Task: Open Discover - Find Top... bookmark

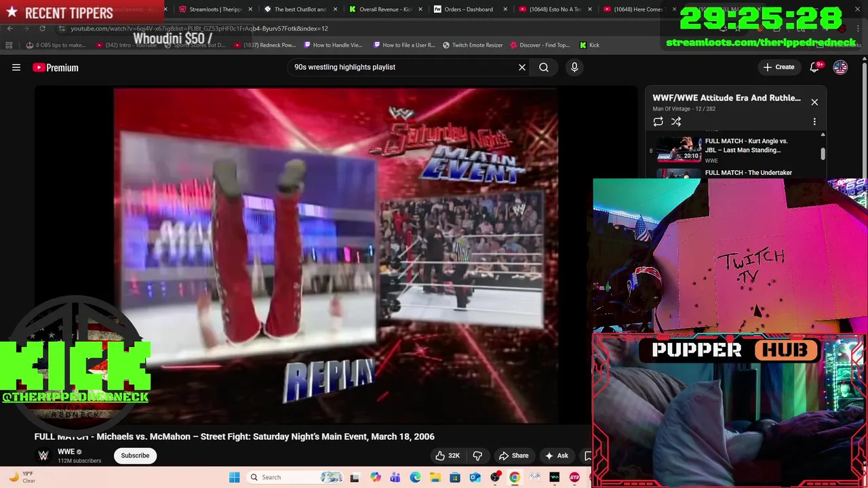Action: [x=540, y=45]
